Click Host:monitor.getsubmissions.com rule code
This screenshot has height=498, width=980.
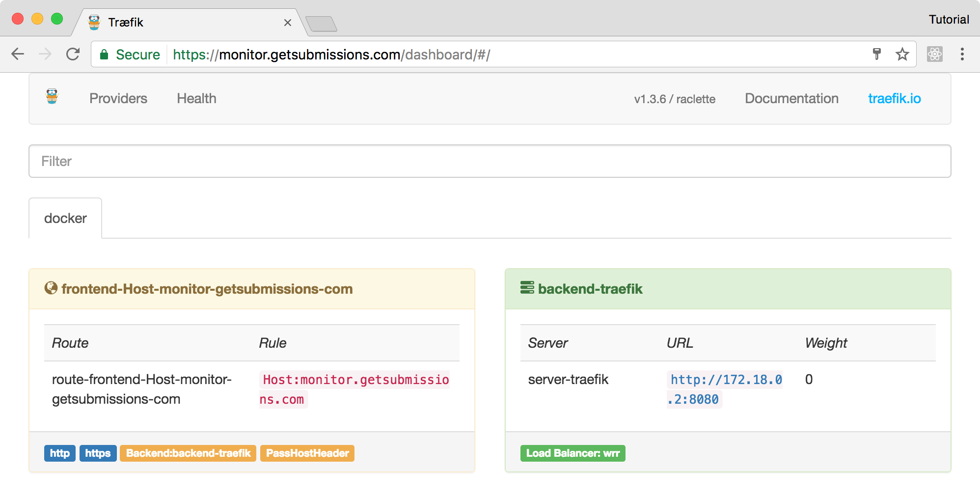354,389
